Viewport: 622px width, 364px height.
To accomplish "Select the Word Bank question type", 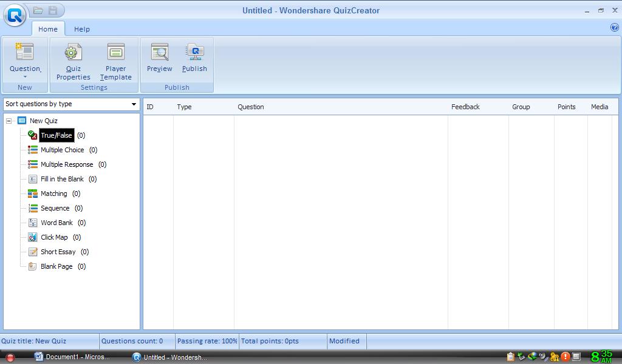I will tap(56, 223).
